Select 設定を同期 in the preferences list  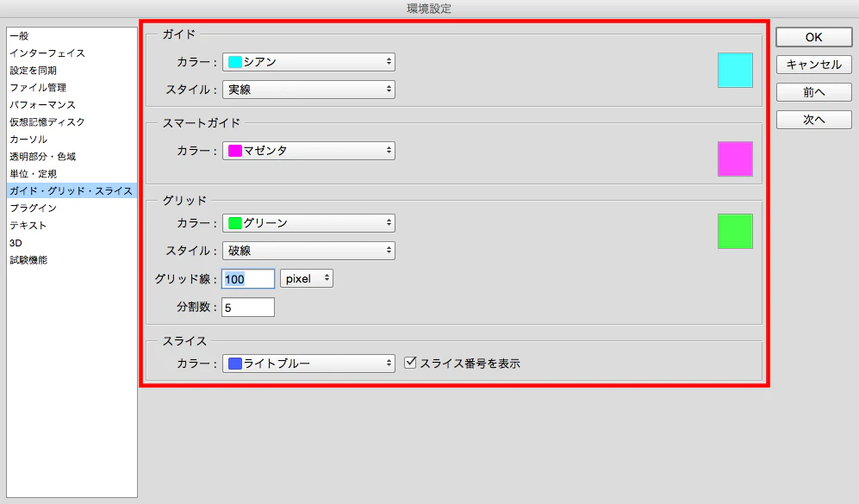pyautogui.click(x=72, y=70)
